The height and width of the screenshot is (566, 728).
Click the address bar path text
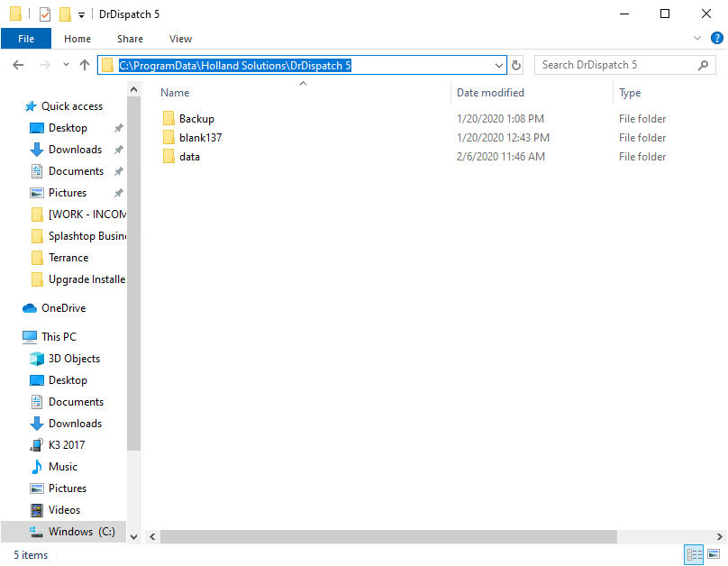point(234,66)
